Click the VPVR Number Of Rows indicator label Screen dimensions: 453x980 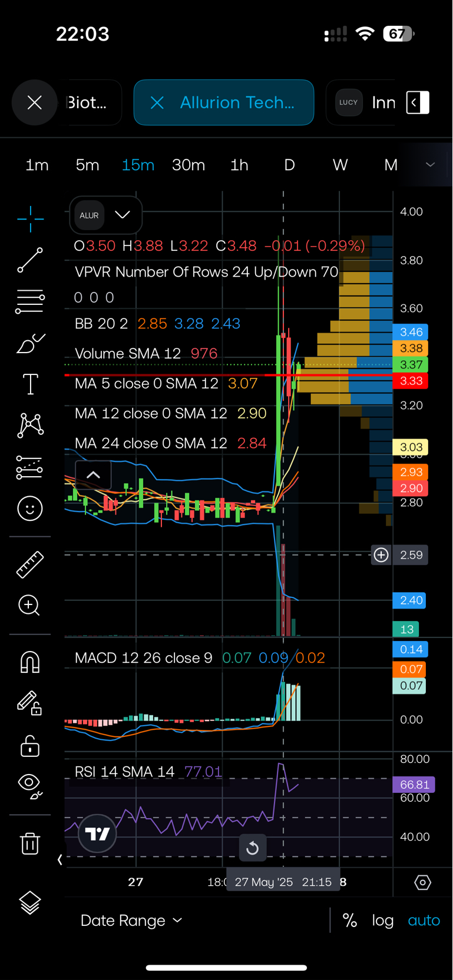[x=207, y=272]
